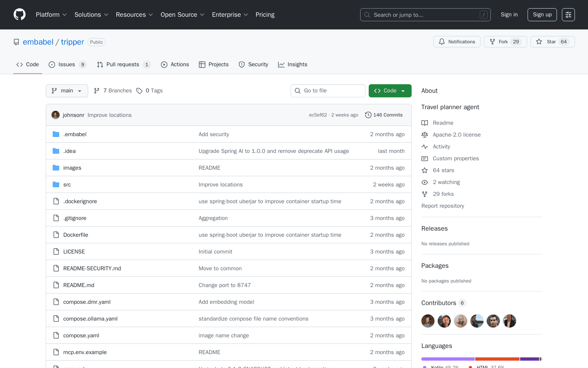Switch to the Pull requests tab
Image resolution: width=588 pixels, height=368 pixels.
[122, 64]
